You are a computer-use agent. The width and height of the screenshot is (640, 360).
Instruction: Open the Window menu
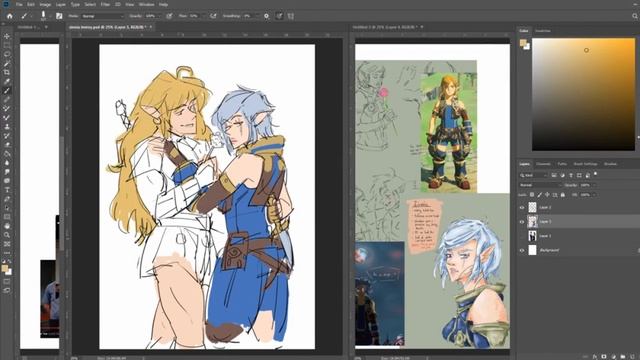(147, 4)
